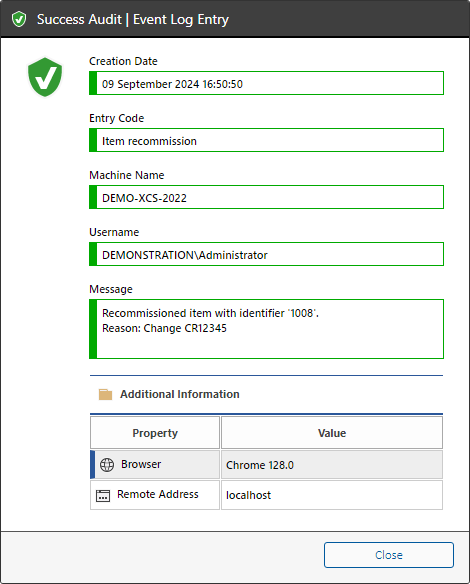
Task: Click the large green checkmark shield icon
Action: (x=45, y=77)
